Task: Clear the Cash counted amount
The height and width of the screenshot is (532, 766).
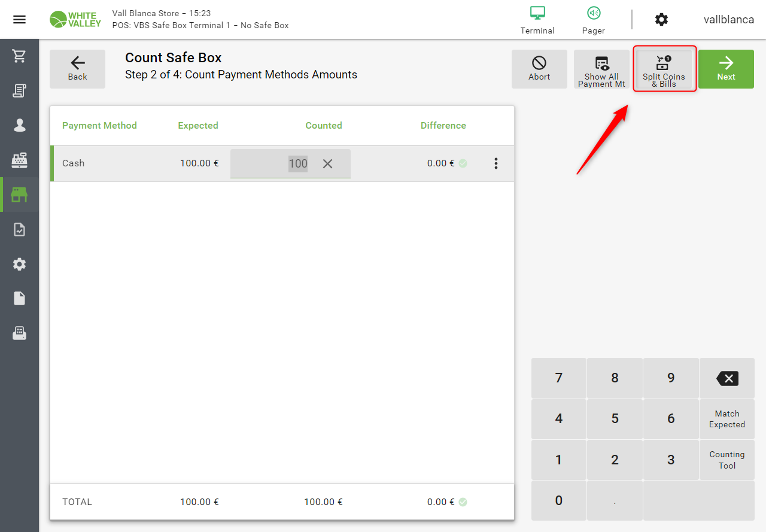Action: coord(327,164)
